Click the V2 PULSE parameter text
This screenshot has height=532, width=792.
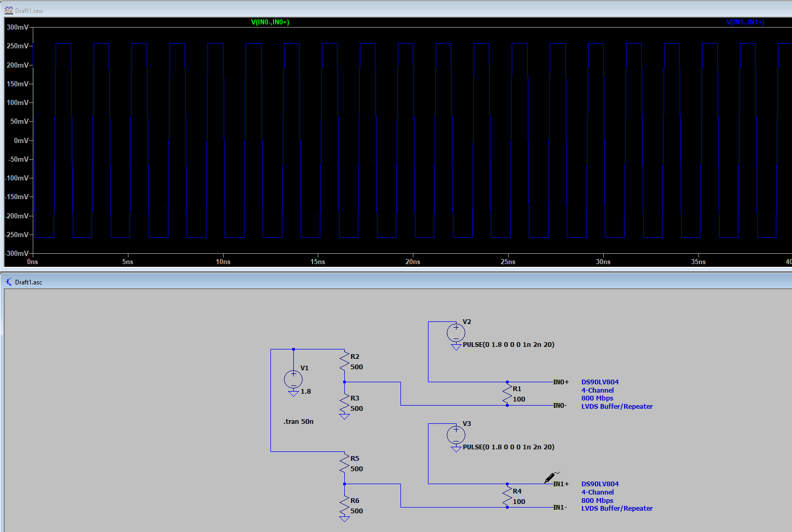point(509,345)
